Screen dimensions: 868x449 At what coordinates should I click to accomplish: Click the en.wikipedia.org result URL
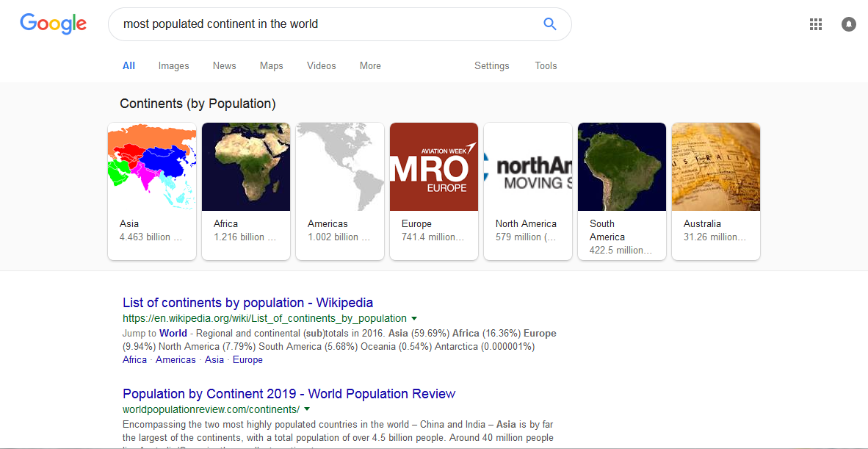click(264, 318)
